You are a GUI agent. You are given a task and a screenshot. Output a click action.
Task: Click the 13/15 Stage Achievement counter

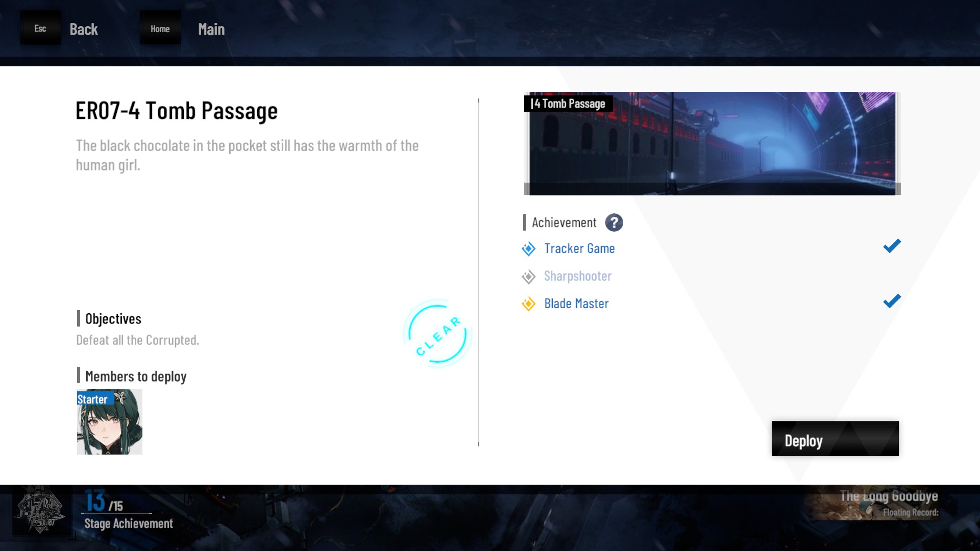(x=104, y=501)
